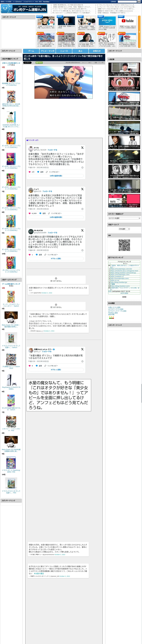Click フォローする next to @Pluto_Te1029
Viewport: 142px width, 644px height.
point(52,150)
